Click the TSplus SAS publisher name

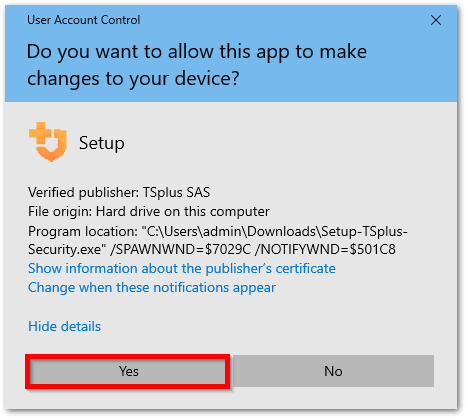click(x=176, y=192)
